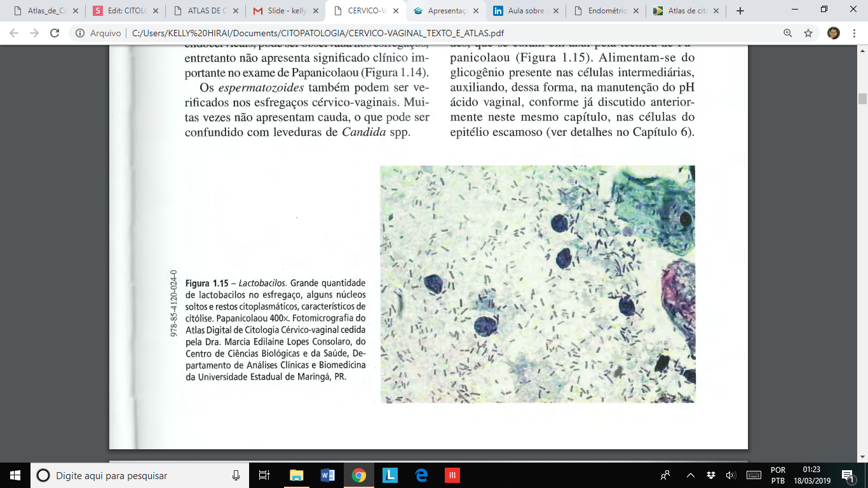868x488 pixels.
Task: Change the POR PTB input language
Action: point(778,475)
